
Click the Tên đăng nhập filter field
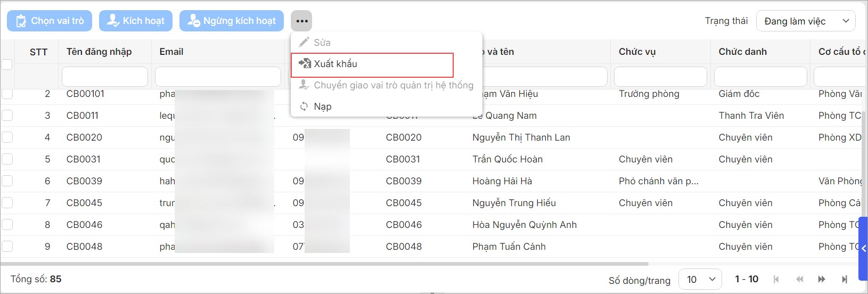(x=105, y=77)
